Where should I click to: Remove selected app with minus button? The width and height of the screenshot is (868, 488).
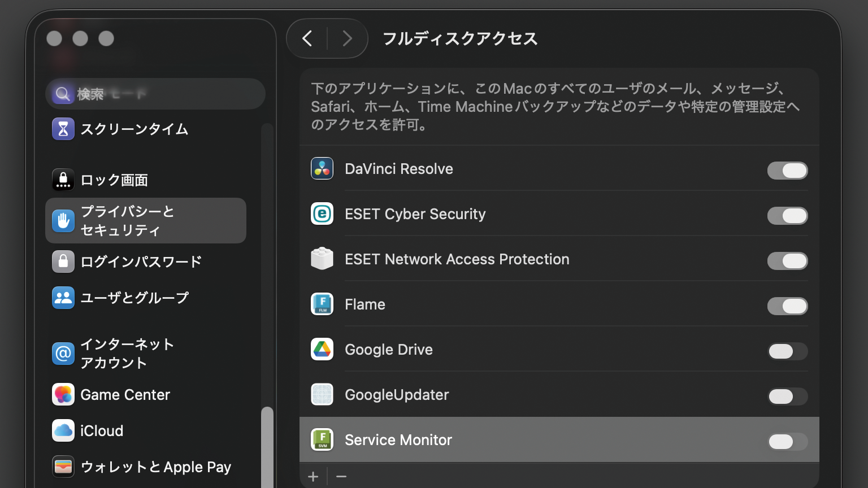pos(341,477)
